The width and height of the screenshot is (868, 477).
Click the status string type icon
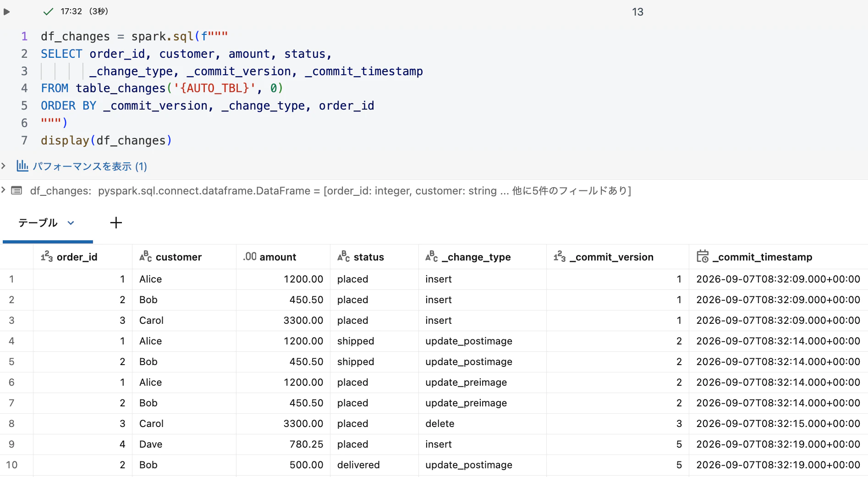pos(344,257)
